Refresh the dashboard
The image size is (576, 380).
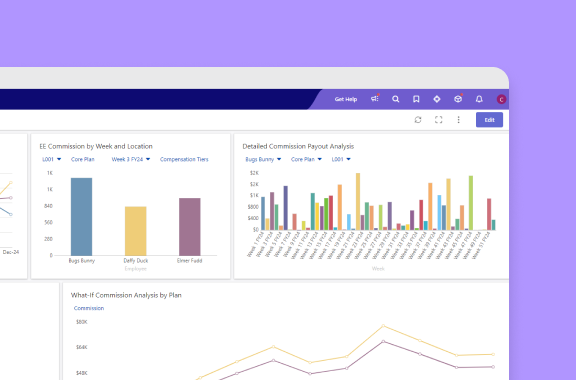(x=418, y=120)
